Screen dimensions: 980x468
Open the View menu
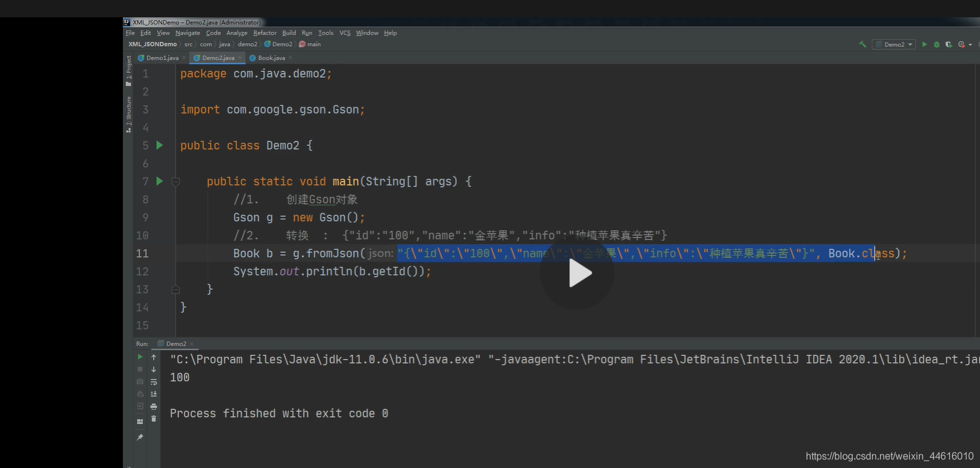point(163,33)
